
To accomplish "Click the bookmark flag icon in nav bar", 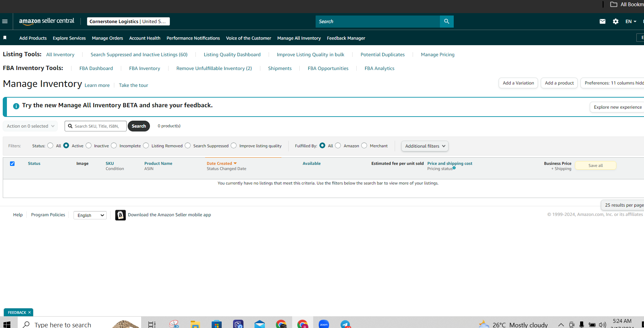I will click(5, 38).
